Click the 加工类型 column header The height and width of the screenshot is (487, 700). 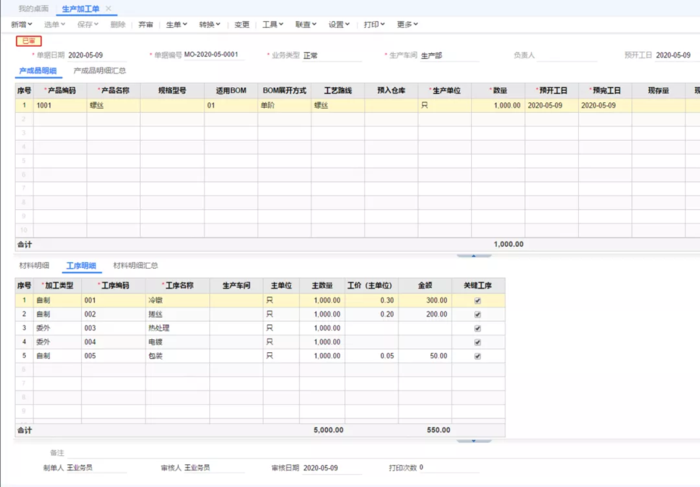click(58, 285)
